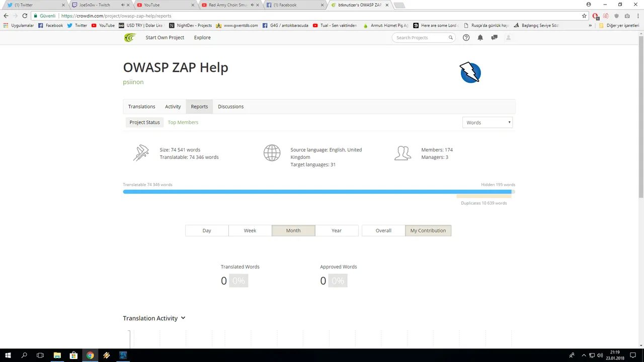
Task: Select the Project Status sub-tab
Action: (144, 122)
